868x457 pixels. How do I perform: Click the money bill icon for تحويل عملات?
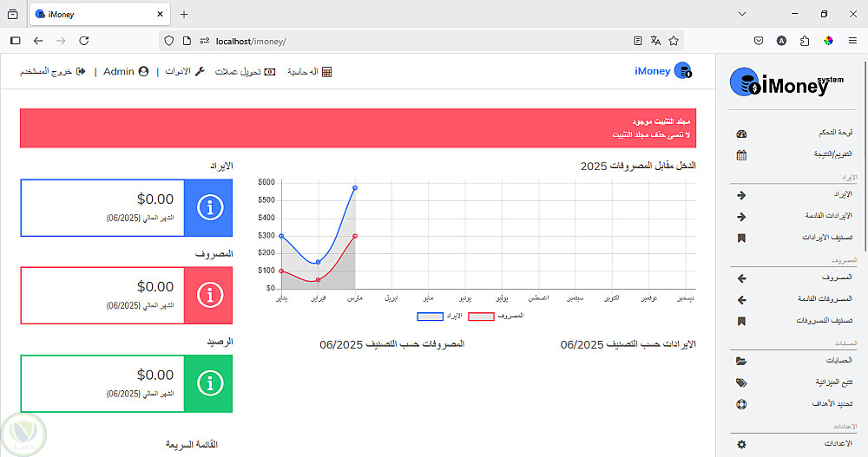click(x=270, y=72)
